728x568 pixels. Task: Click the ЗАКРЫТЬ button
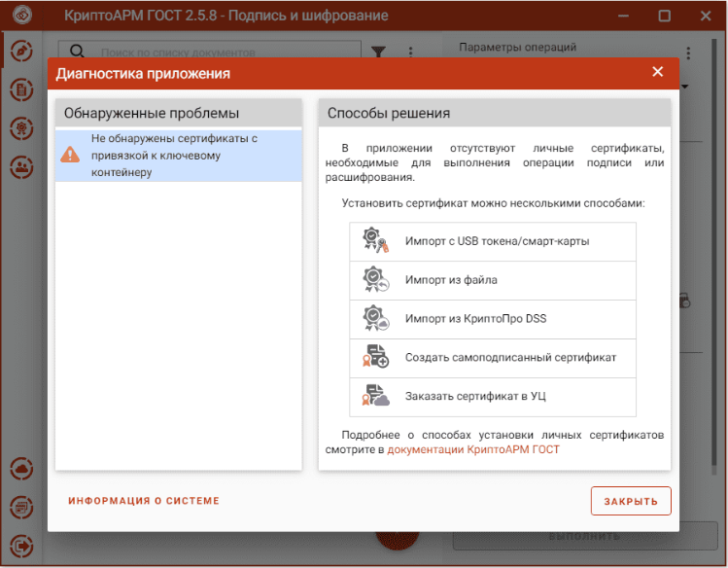click(x=631, y=501)
